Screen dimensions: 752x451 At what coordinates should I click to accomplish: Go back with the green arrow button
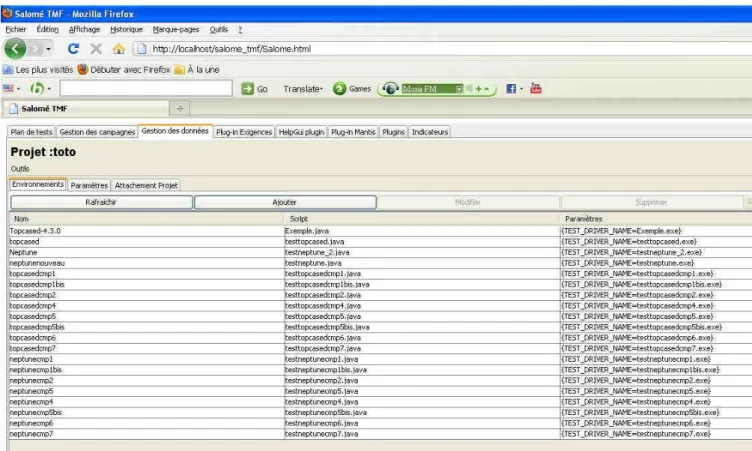[15, 49]
